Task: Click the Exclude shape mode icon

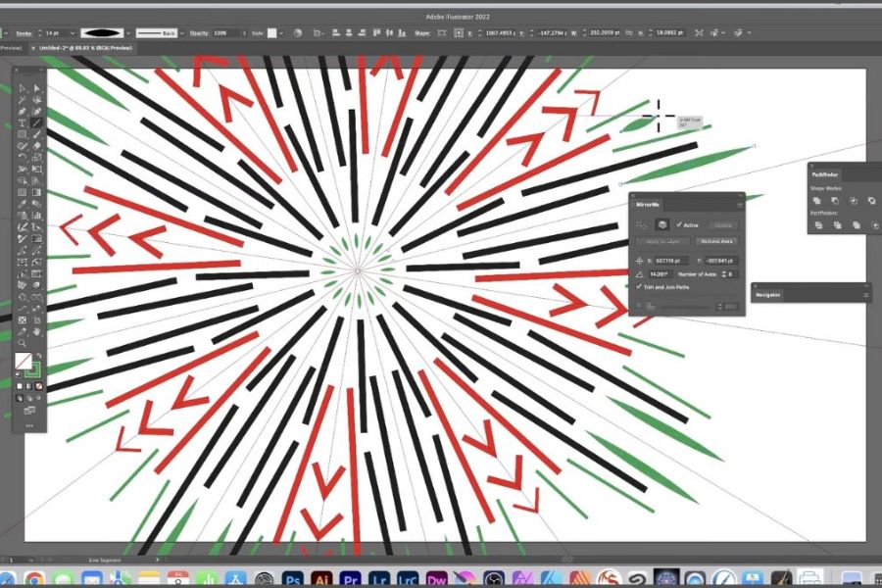Action: 871,200
